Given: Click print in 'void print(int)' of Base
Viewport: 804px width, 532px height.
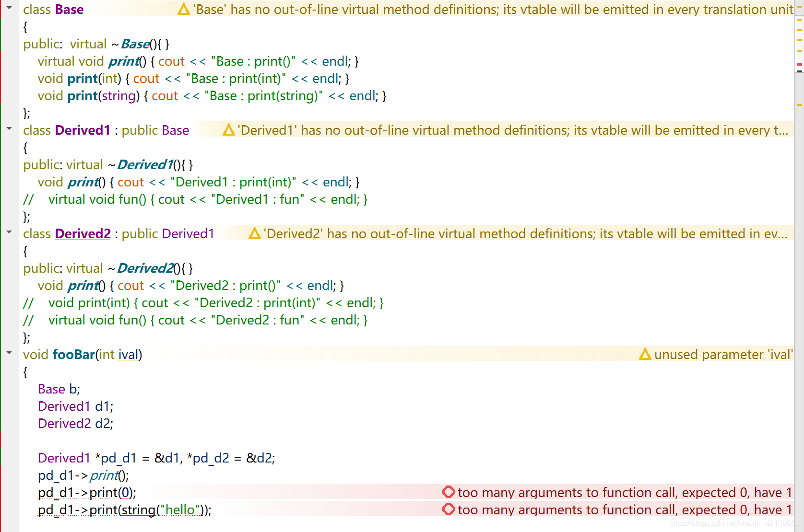Looking at the screenshot, I should (x=83, y=79).
